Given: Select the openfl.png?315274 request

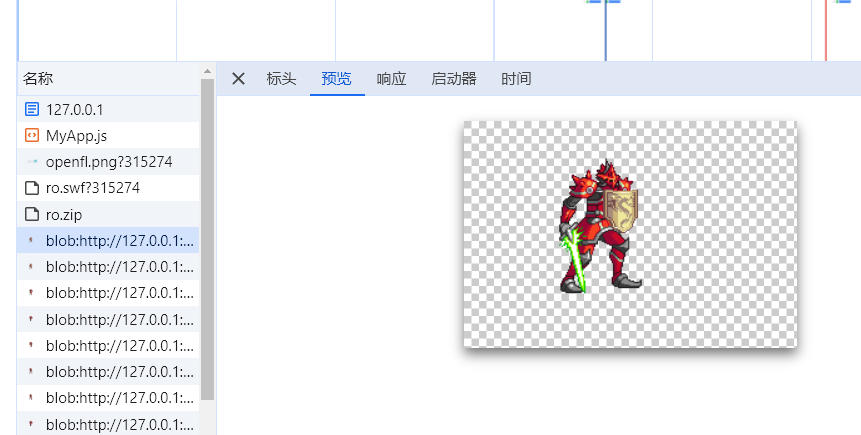Looking at the screenshot, I should (109, 161).
